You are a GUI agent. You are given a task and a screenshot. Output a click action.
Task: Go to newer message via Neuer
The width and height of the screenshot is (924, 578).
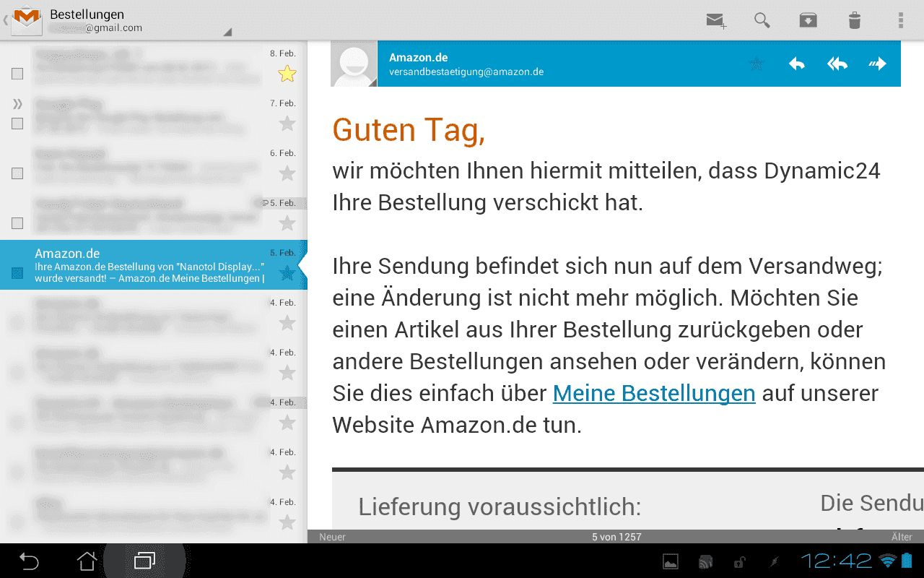pyautogui.click(x=332, y=537)
